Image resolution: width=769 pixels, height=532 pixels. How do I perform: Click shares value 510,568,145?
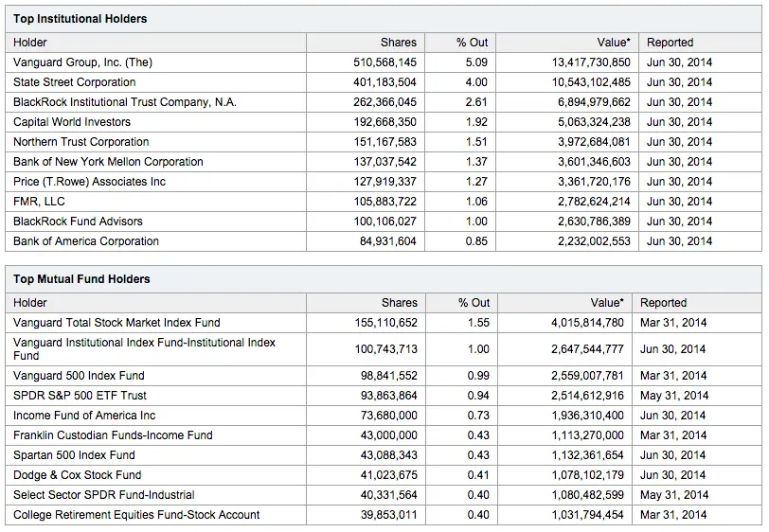(x=385, y=62)
